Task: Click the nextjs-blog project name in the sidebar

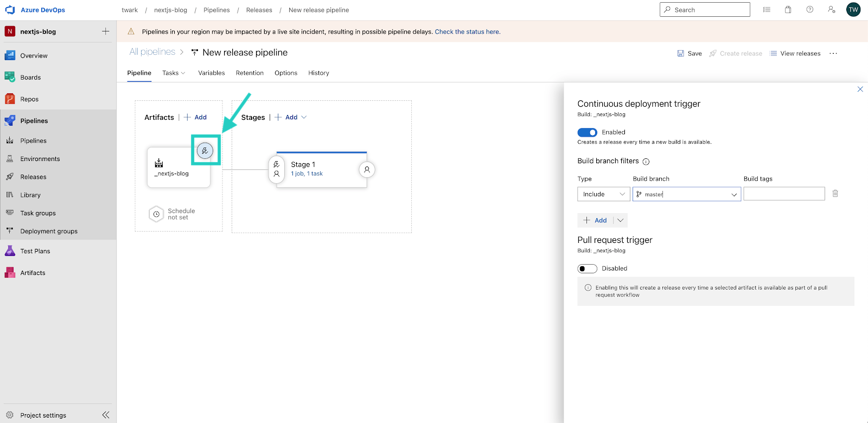Action: (x=38, y=31)
